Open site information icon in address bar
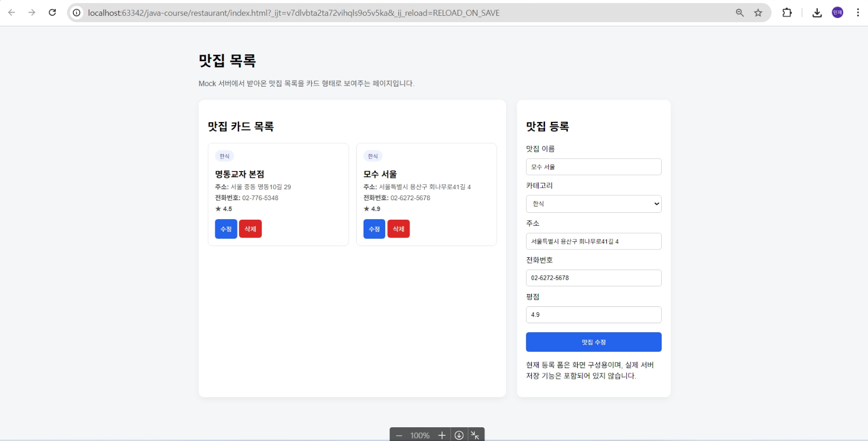This screenshot has width=868, height=441. tap(77, 13)
